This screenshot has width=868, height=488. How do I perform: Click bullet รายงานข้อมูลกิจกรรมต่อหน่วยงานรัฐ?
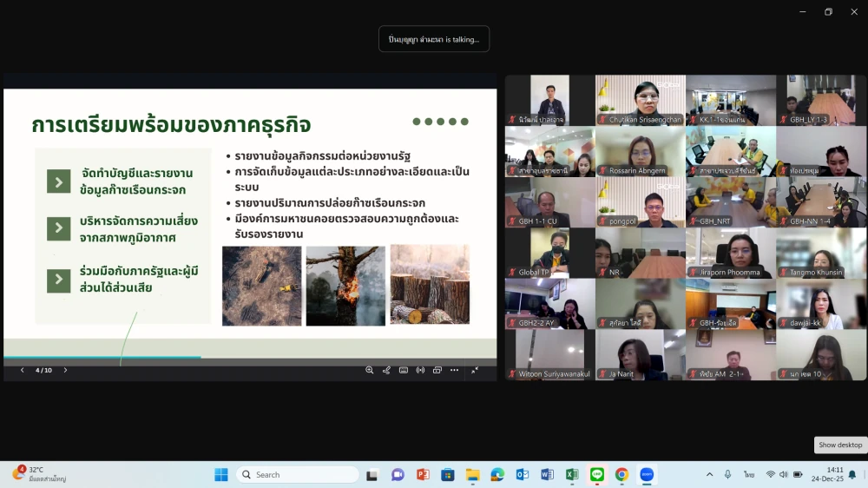pos(322,156)
